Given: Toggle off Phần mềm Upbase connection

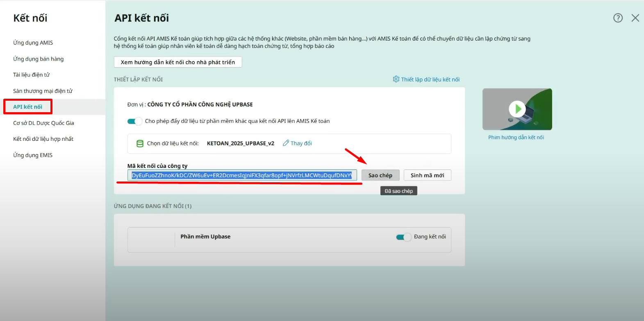Looking at the screenshot, I should point(403,237).
